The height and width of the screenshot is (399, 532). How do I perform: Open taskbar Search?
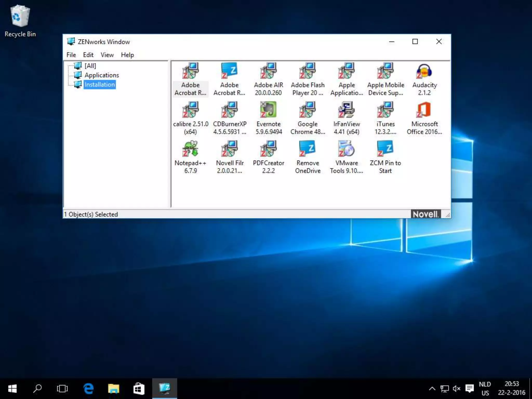[37, 389]
